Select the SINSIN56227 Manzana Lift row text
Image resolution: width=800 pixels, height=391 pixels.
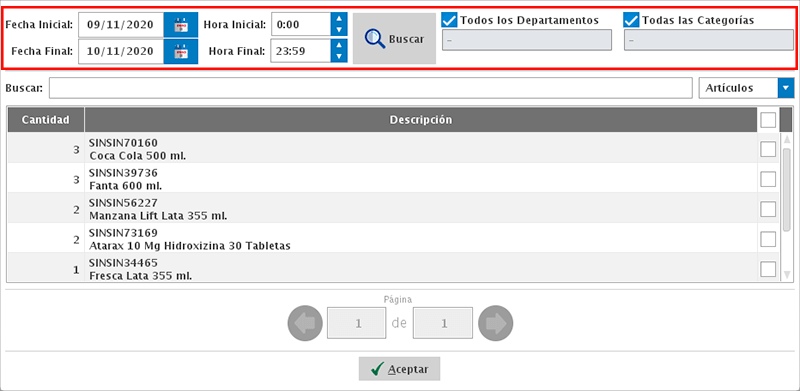(158, 209)
